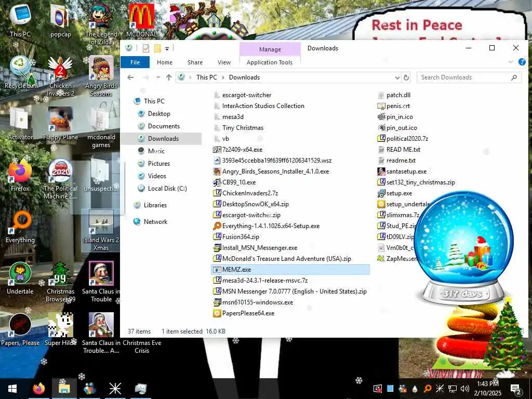Screen dimensions: 532x399
Task: Select Install_MSN_Messenger.exe file
Action: coord(260,248)
